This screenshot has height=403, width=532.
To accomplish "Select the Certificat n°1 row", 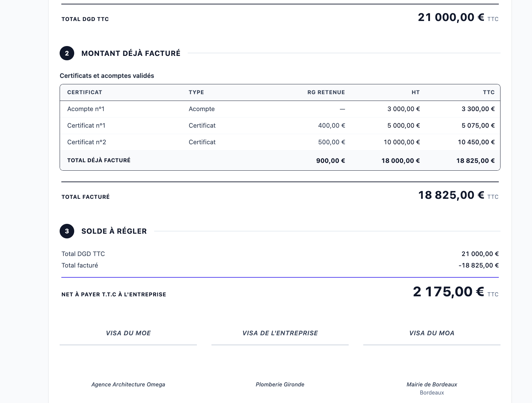I will pos(280,126).
